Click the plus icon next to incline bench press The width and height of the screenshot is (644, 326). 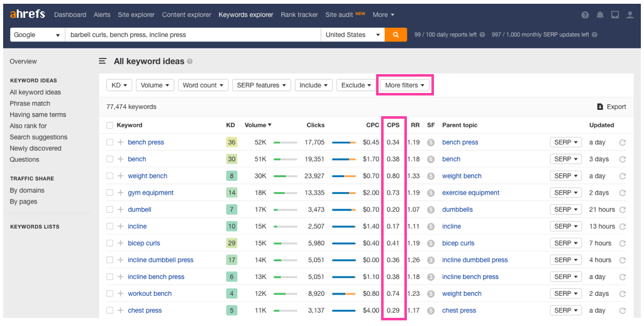tap(120, 277)
